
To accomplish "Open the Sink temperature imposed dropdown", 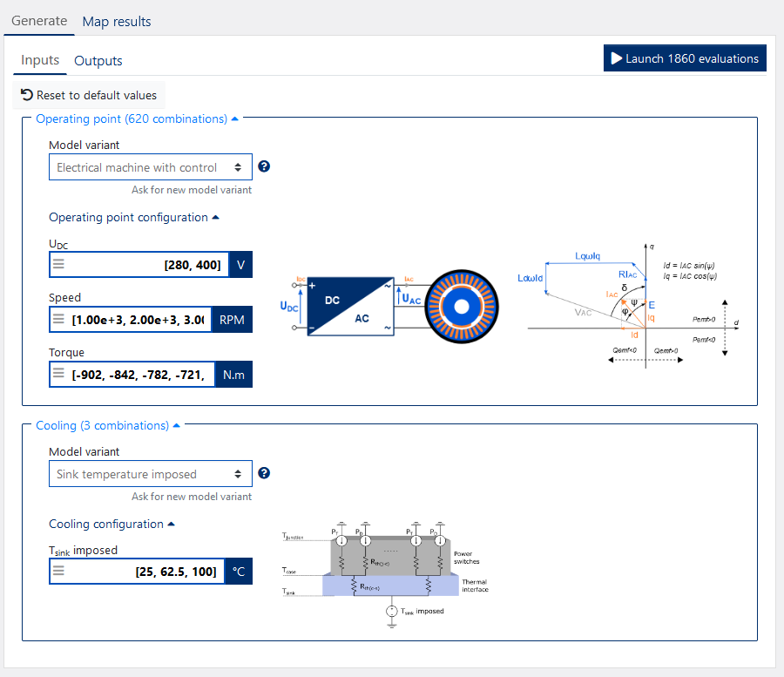I will coord(150,474).
